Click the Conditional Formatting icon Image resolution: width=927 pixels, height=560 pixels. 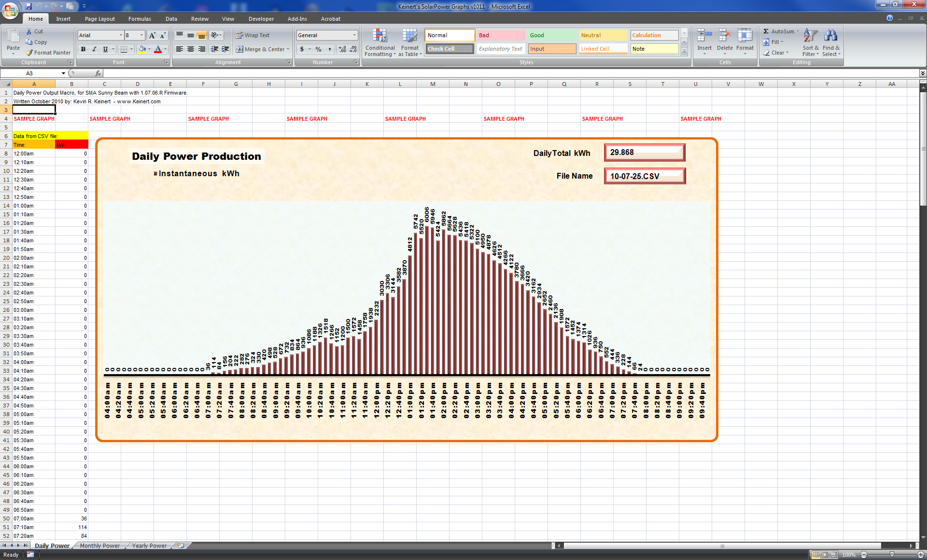380,36
